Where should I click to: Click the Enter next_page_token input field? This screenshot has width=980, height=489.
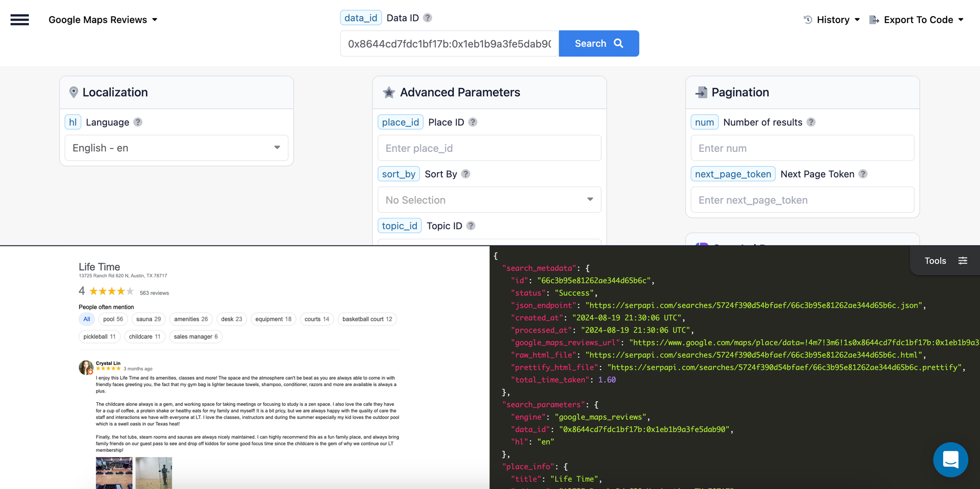pos(803,200)
